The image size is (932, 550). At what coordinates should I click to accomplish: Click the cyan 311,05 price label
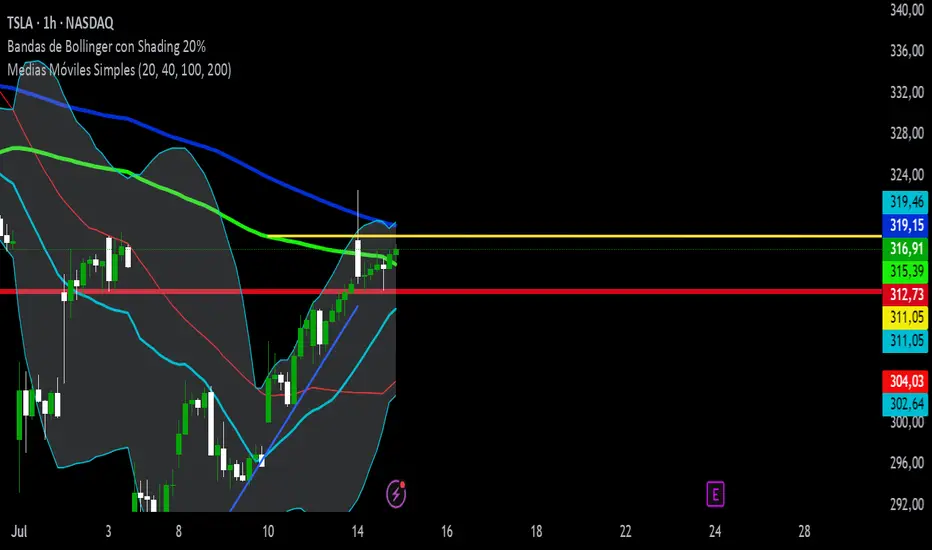(x=905, y=341)
